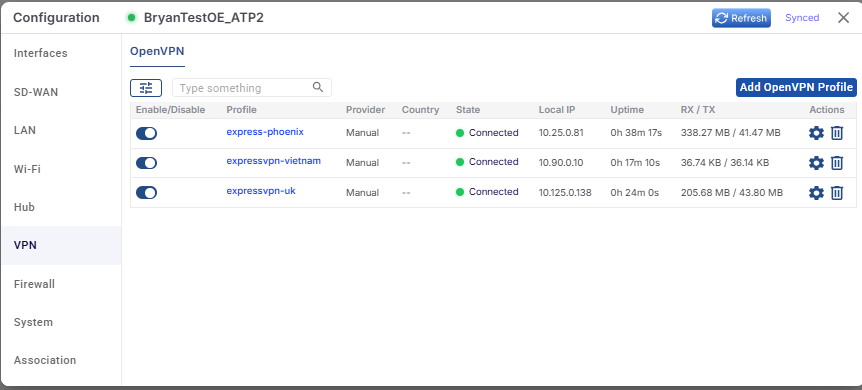
Task: Click the green online status dot
Action: point(131,18)
